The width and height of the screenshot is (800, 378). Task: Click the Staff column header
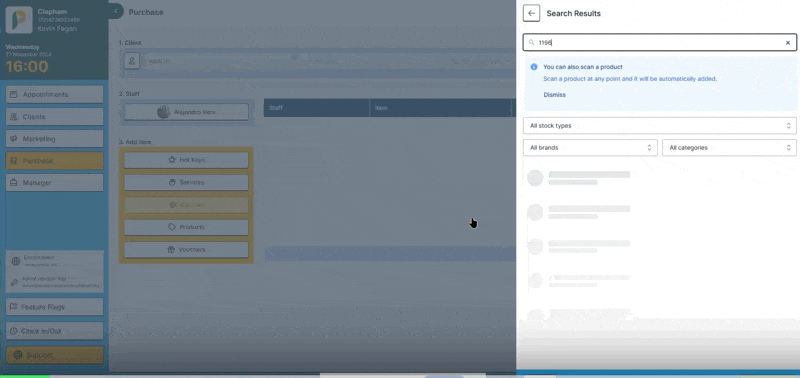tap(316, 108)
